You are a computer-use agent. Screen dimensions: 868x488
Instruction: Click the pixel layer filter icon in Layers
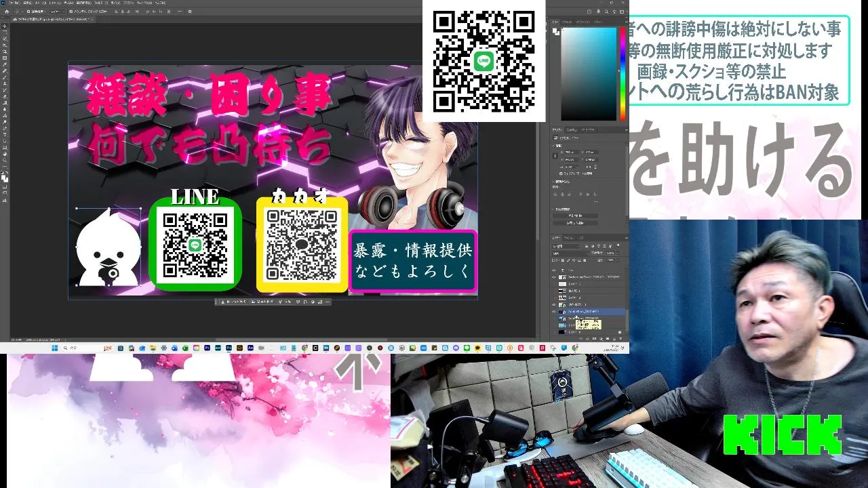point(587,246)
